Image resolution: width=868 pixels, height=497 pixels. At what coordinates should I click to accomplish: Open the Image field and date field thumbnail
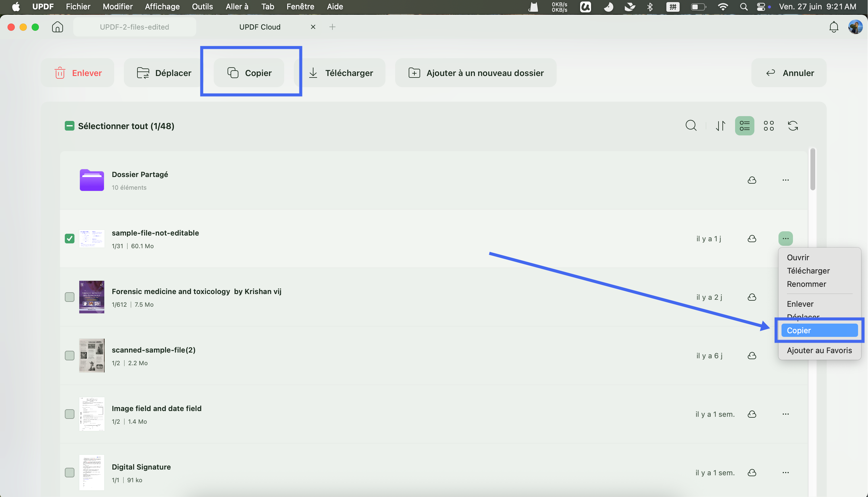(x=92, y=414)
